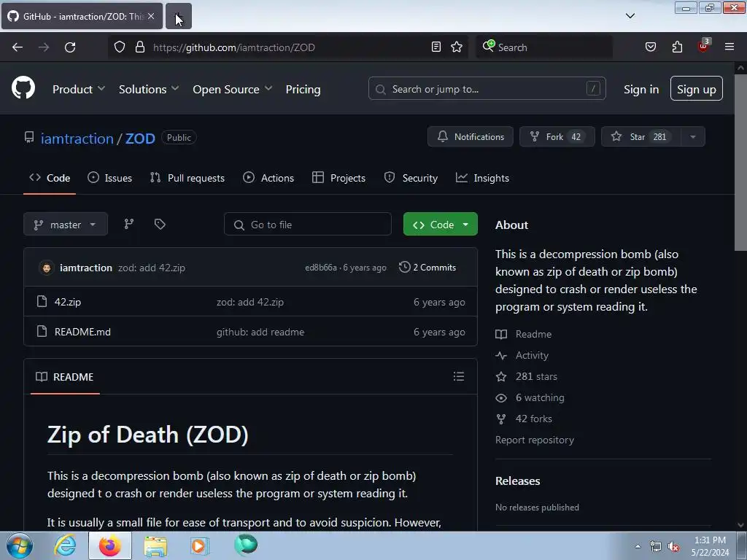Toggle reader view icon in address bar
The height and width of the screenshot is (560, 747).
pos(436,47)
